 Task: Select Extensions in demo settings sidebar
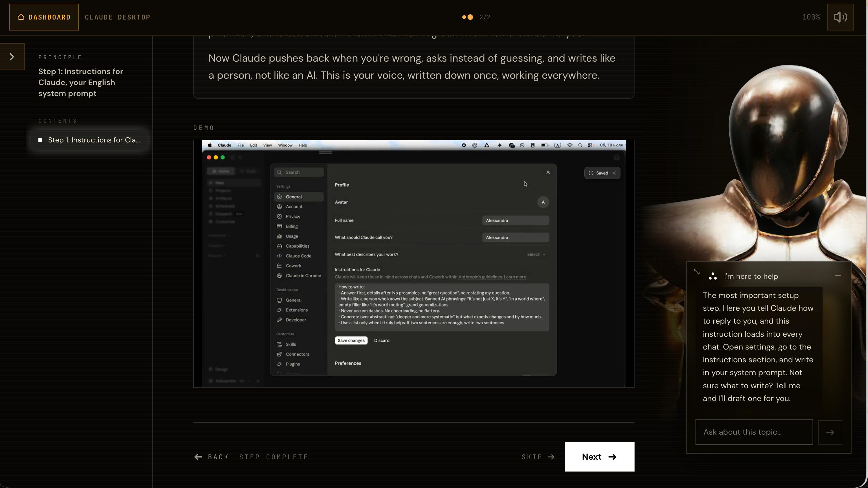click(x=299, y=310)
